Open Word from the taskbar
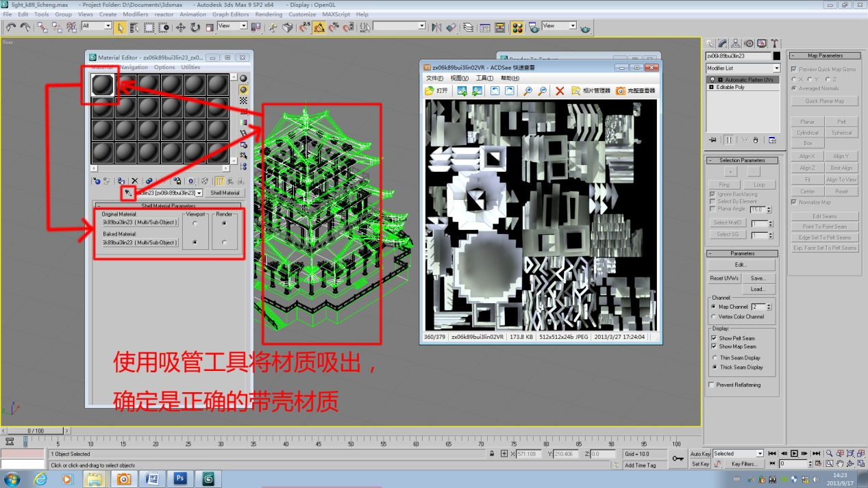 152,478
